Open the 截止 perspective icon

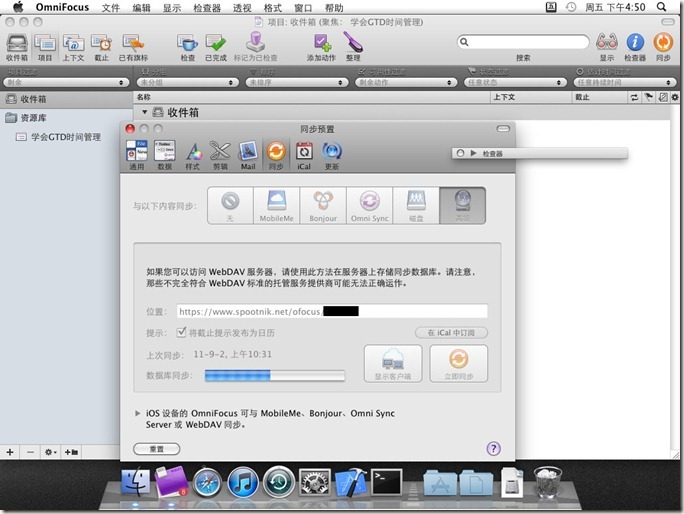pyautogui.click(x=101, y=47)
